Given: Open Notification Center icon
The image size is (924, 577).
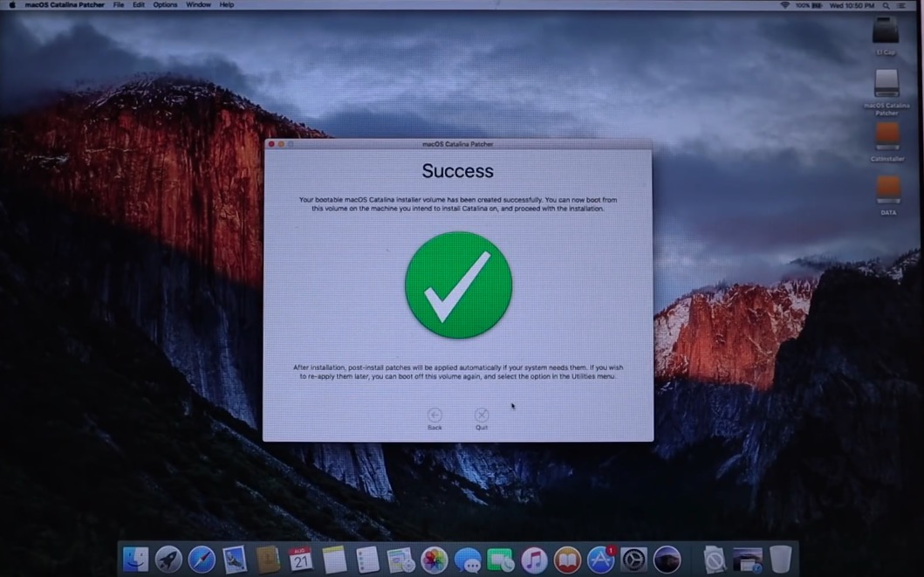Looking at the screenshot, I should coord(901,5).
